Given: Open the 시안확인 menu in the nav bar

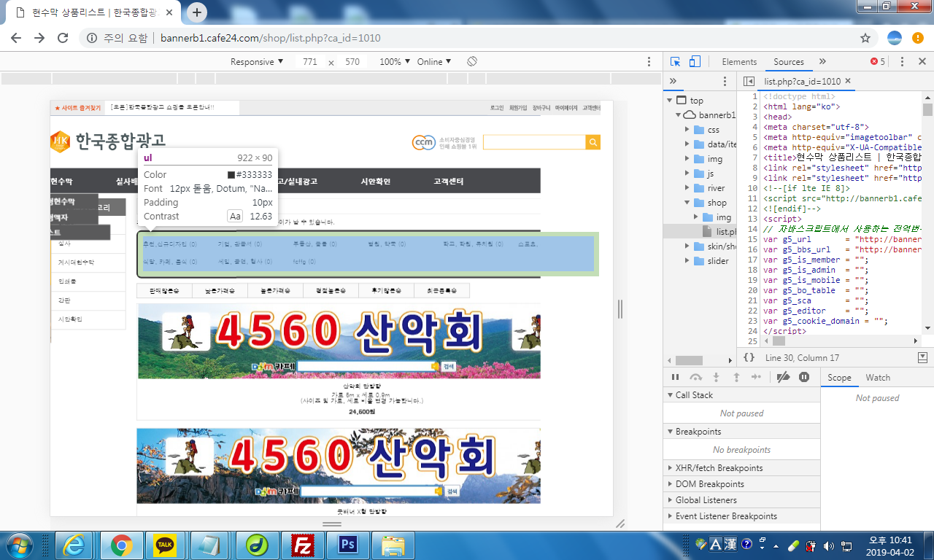Looking at the screenshot, I should 376,181.
